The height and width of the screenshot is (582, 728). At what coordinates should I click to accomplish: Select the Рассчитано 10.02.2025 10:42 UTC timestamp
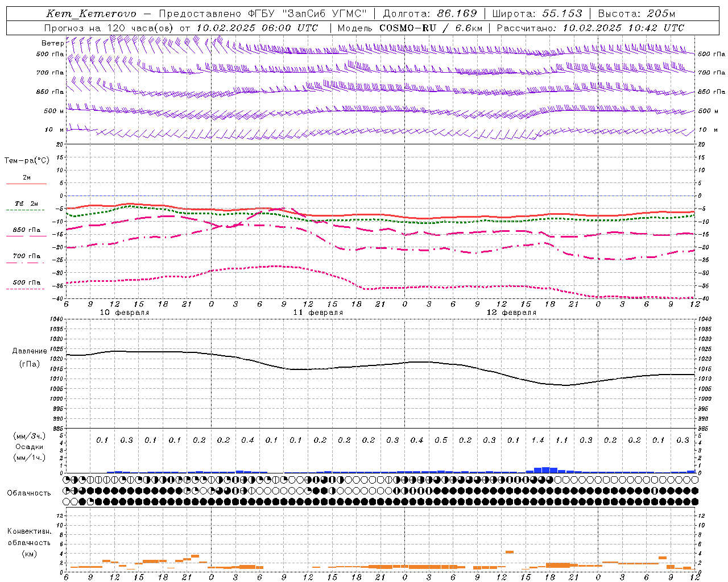(590, 28)
